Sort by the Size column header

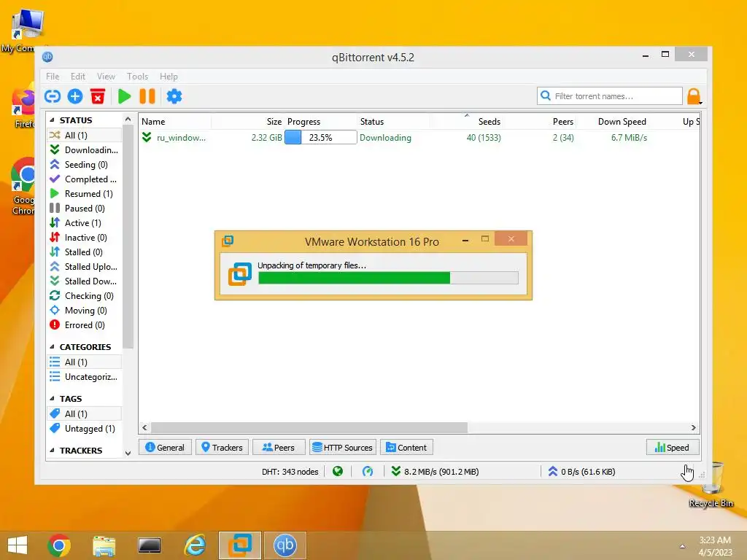coord(248,122)
